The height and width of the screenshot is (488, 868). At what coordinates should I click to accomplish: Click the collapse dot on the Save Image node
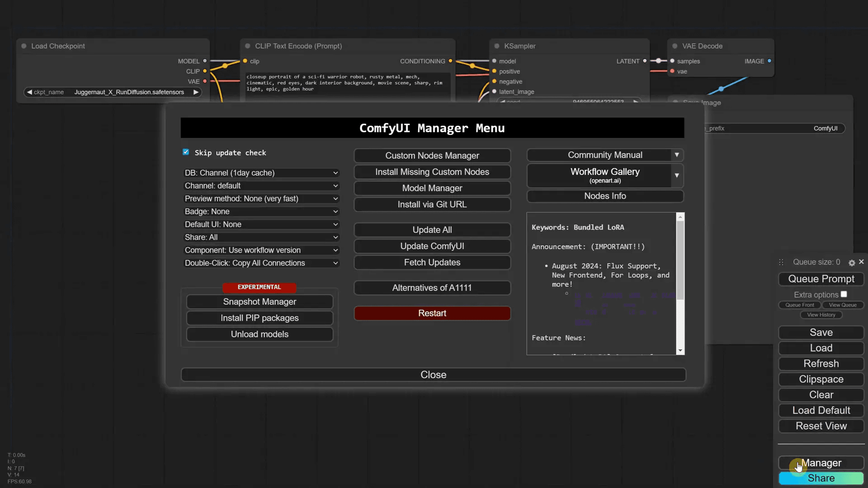676,102
